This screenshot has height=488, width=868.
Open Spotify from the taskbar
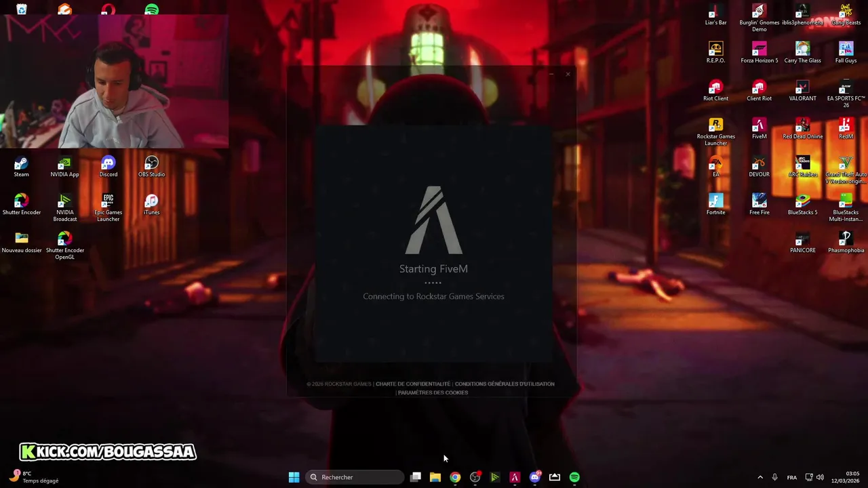tap(574, 477)
